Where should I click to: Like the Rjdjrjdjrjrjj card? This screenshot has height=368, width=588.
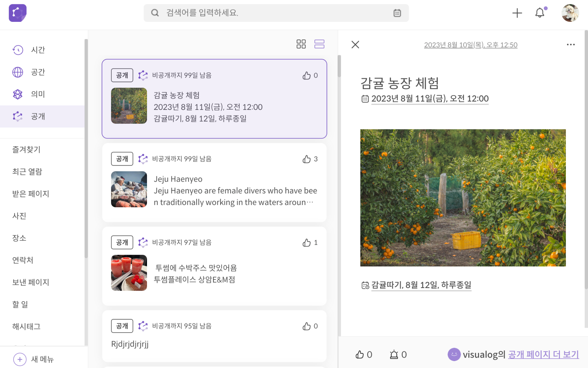point(307,326)
